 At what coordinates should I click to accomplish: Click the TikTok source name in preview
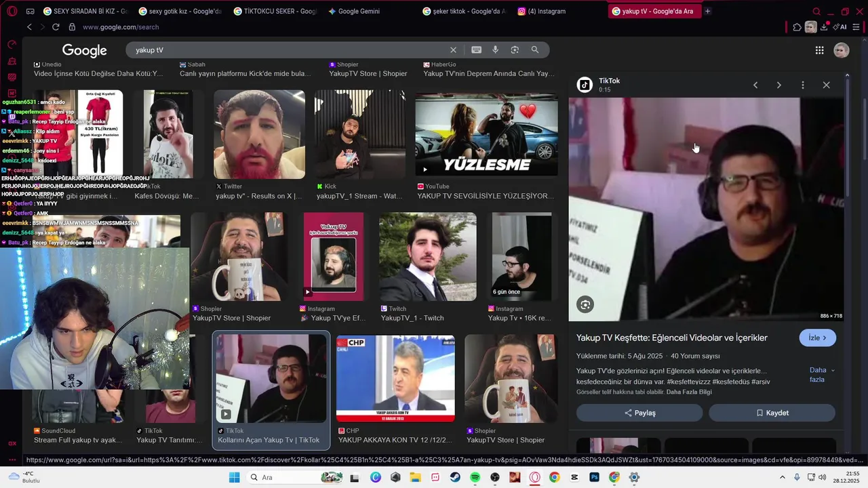609,81
